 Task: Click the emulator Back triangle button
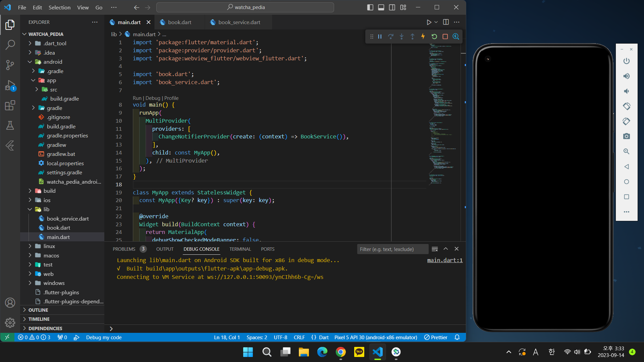click(627, 167)
